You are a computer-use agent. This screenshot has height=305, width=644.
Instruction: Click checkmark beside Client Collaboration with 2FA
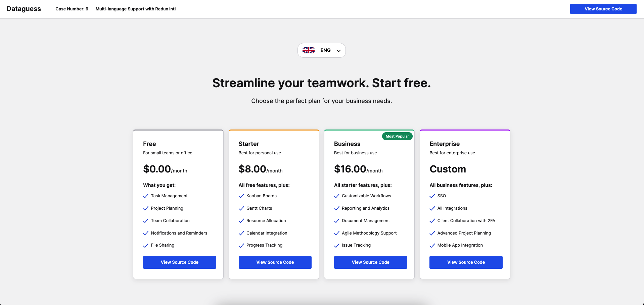pyautogui.click(x=432, y=221)
